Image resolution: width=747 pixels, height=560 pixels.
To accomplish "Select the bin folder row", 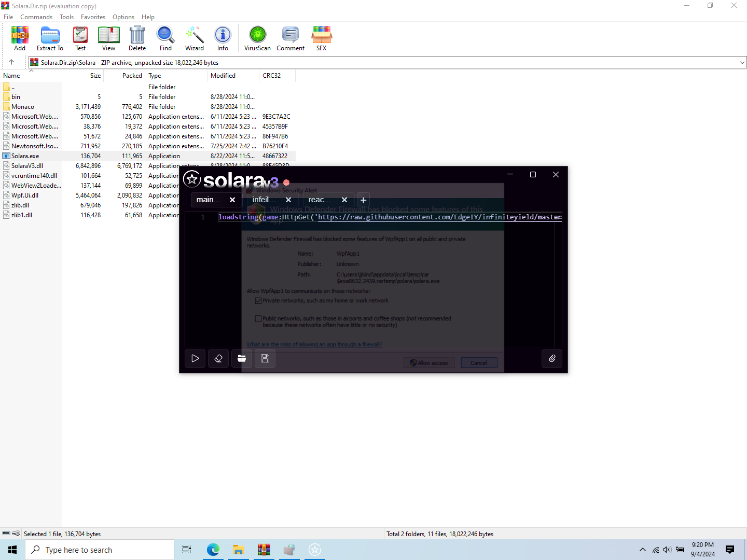I will (148, 97).
